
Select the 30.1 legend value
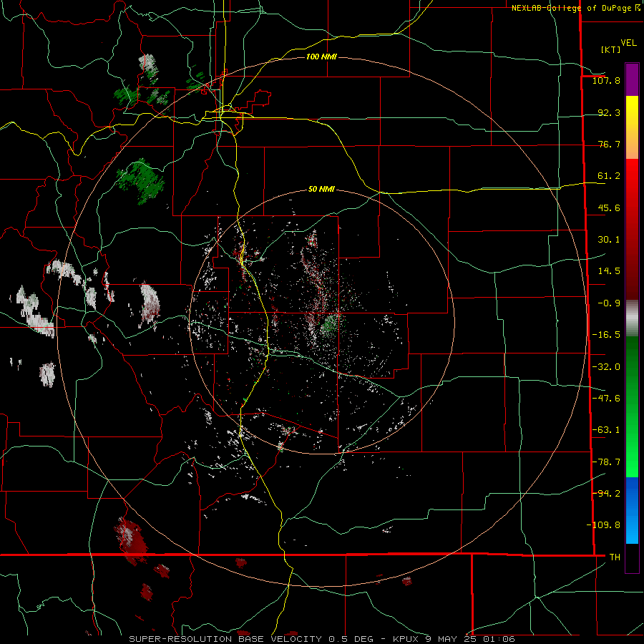[609, 240]
